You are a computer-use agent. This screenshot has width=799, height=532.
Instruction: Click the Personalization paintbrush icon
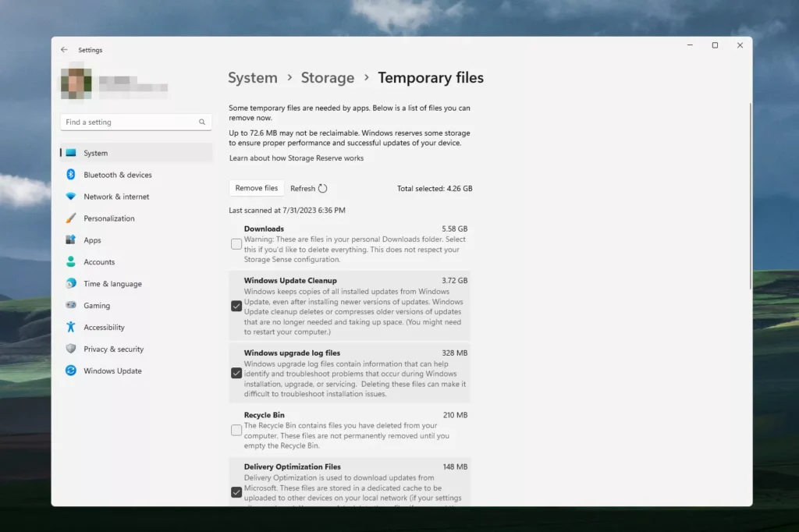[x=70, y=218]
